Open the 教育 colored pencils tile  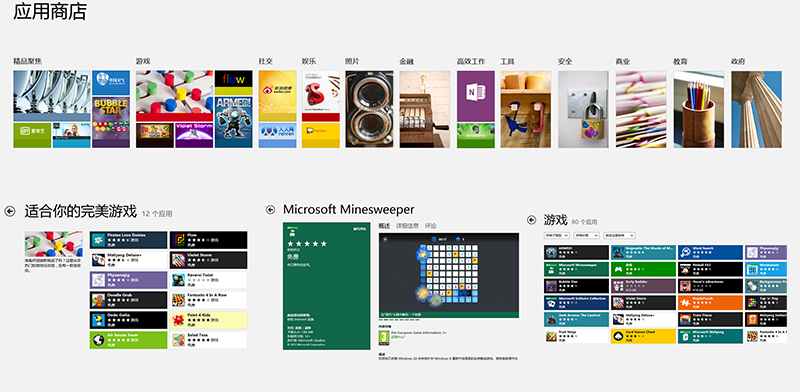point(698,109)
